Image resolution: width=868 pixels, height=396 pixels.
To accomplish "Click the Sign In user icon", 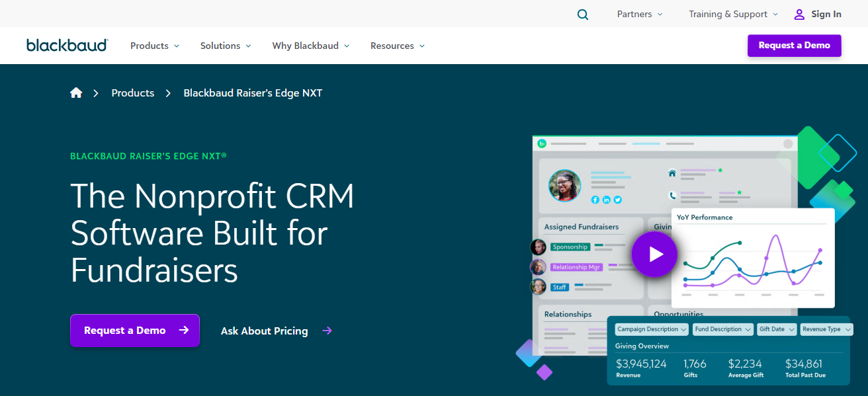I will coord(799,14).
